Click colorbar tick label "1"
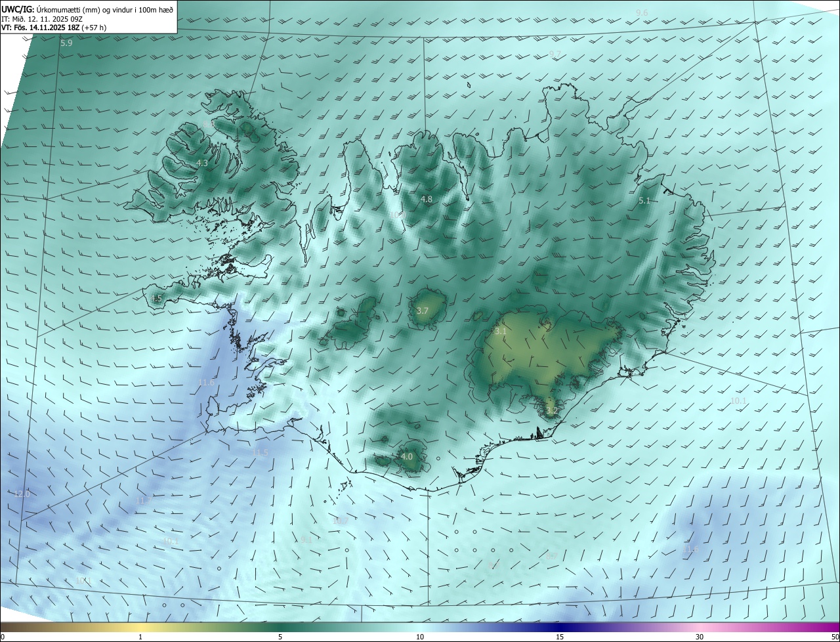This screenshot has height=642, width=840. tap(140, 637)
